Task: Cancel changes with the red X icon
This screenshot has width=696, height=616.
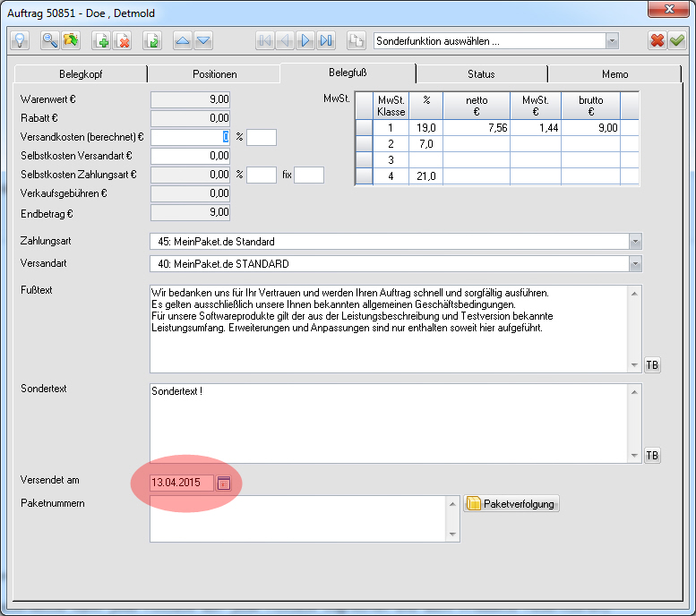Action: (657, 41)
